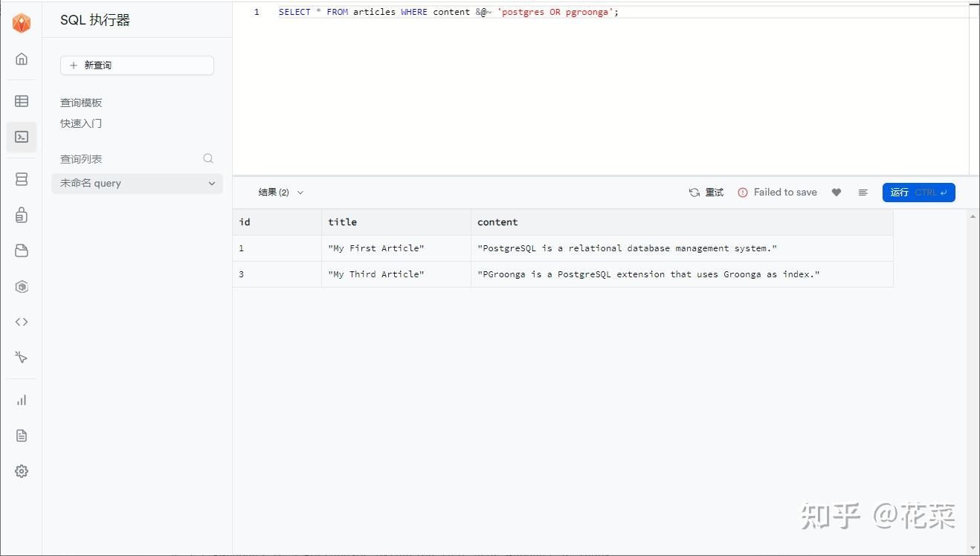Open the Settings gear icon in sidebar
This screenshot has height=556, width=980.
pyautogui.click(x=22, y=471)
